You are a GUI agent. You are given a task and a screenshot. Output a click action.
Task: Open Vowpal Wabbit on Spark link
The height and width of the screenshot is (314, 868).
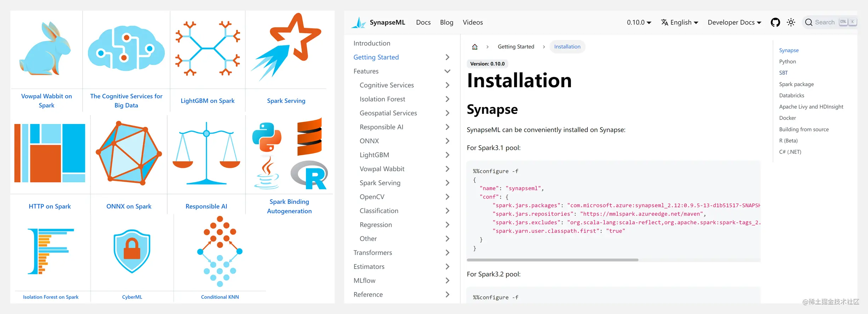click(46, 101)
